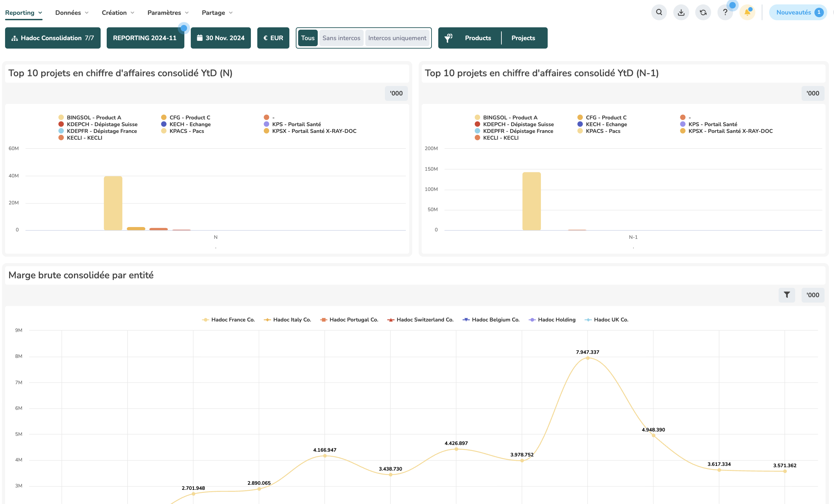Expand the Création menu chevron
This screenshot has width=834, height=504.
pyautogui.click(x=132, y=13)
